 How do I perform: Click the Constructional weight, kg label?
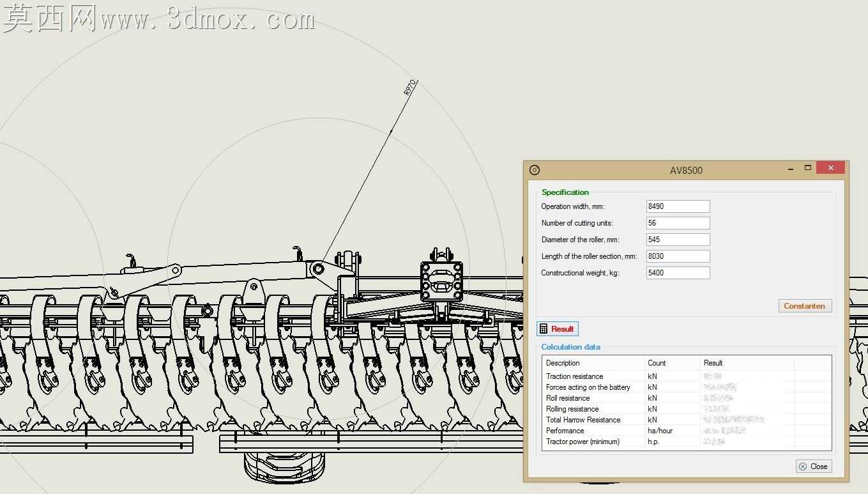580,273
